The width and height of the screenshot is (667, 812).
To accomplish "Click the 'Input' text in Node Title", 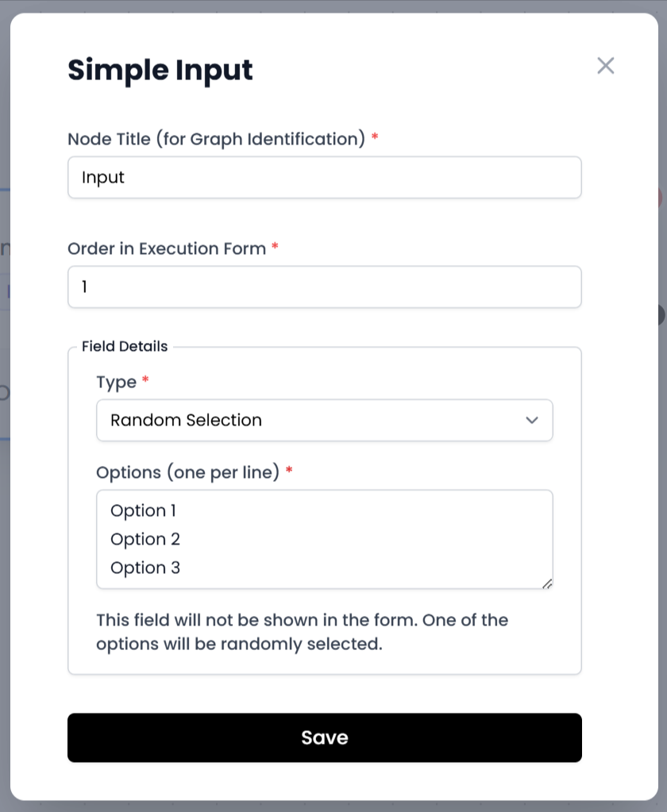I will pyautogui.click(x=103, y=177).
